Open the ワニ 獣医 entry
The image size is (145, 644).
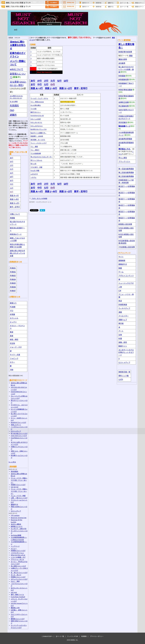pyautogui.click(x=34, y=147)
